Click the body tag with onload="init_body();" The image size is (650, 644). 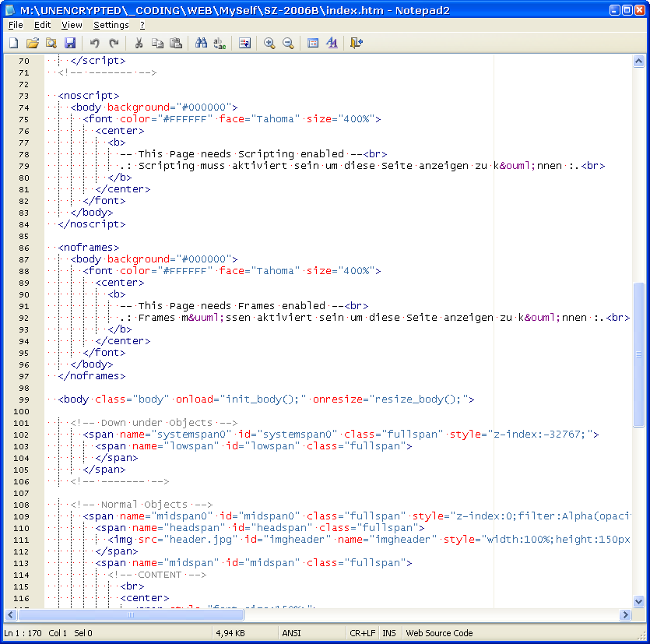tap(266, 399)
